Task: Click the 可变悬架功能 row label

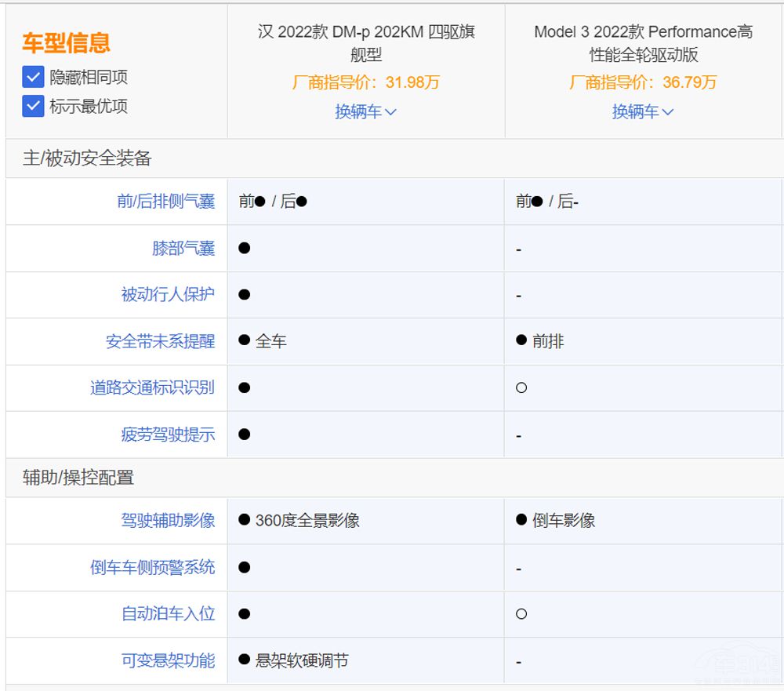Action: click(x=167, y=660)
